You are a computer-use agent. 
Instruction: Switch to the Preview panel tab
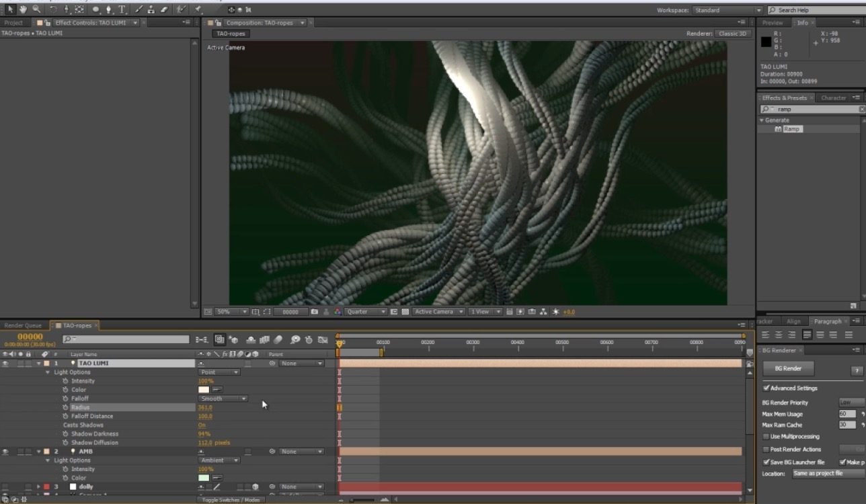pyautogui.click(x=773, y=23)
